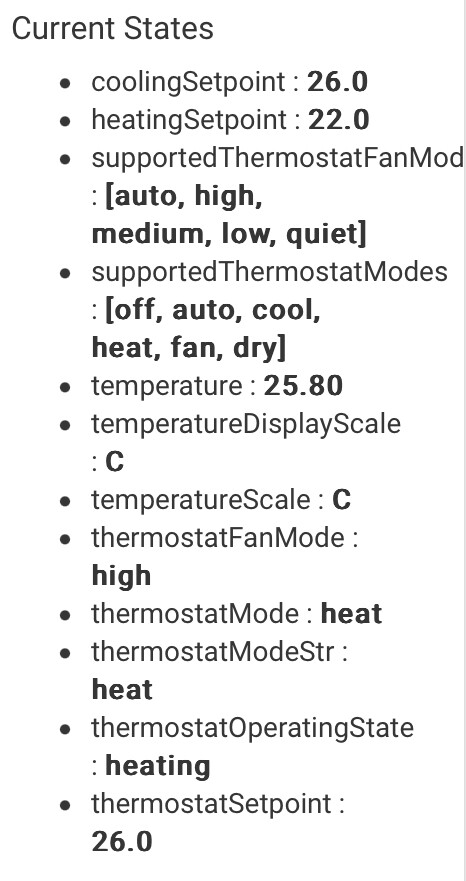Screen dimensions: 466x881
Task: Select the supportedThermostatModes label
Action: coord(270,273)
